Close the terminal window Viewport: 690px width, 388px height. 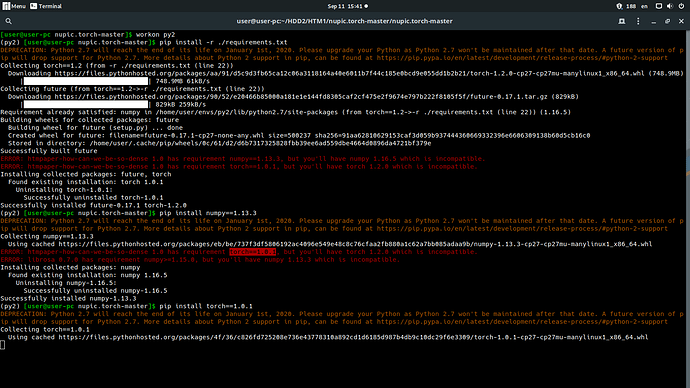681,21
